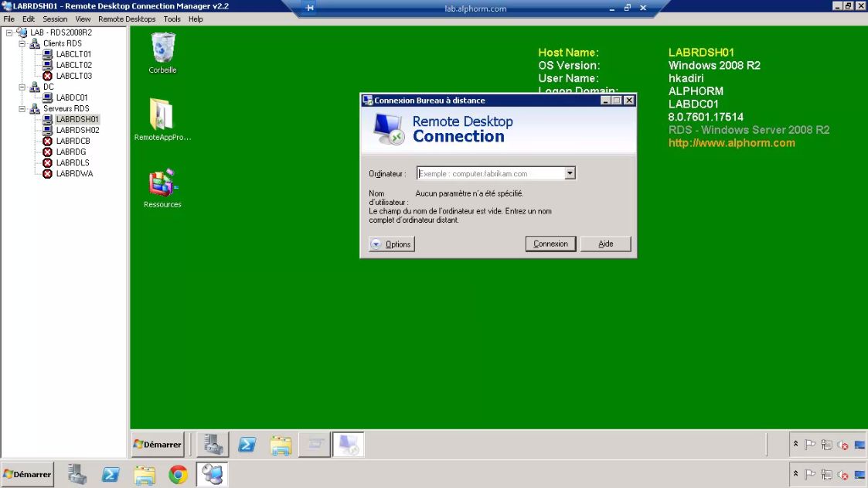868x488 pixels.
Task: Open the network status icon in the tray
Action: 827,475
